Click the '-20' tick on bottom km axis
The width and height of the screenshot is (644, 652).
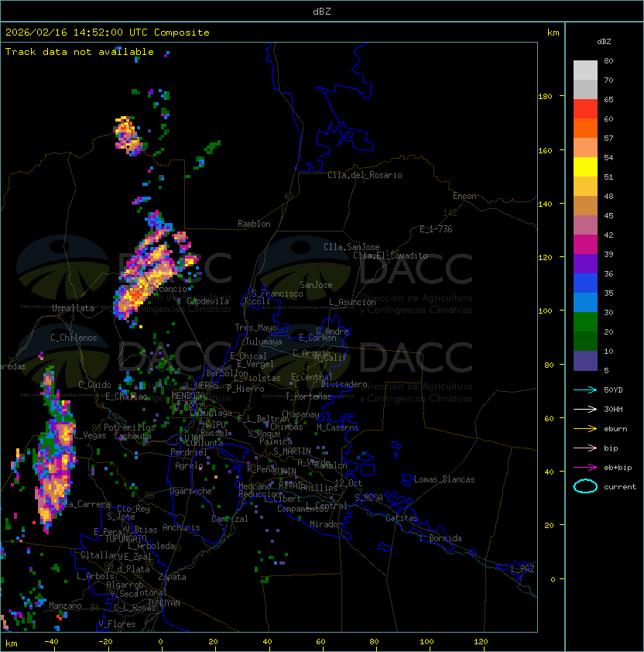click(x=105, y=642)
